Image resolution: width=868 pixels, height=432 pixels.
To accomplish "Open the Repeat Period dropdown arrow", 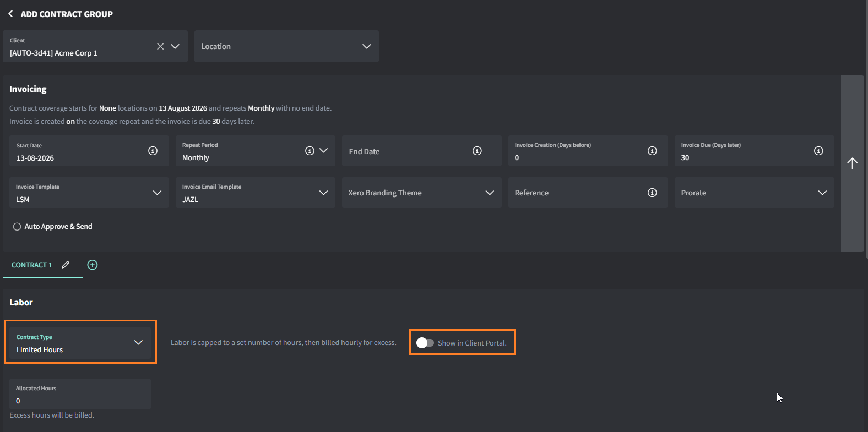I will click(x=324, y=151).
